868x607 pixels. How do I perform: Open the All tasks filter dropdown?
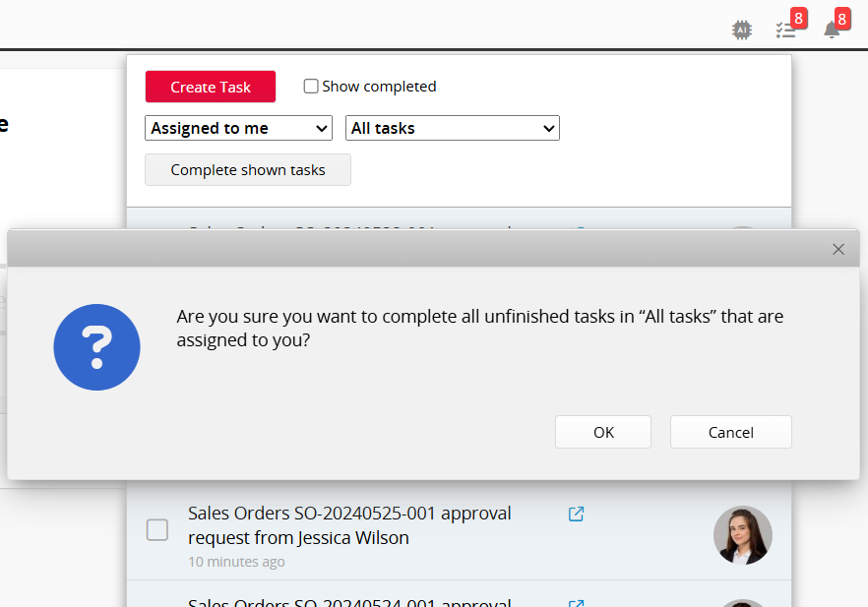(453, 128)
